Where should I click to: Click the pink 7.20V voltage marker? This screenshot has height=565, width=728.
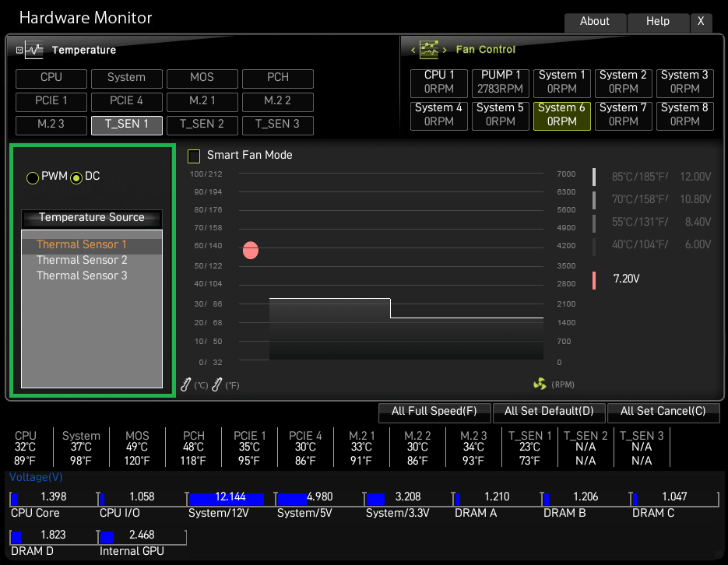(x=594, y=279)
